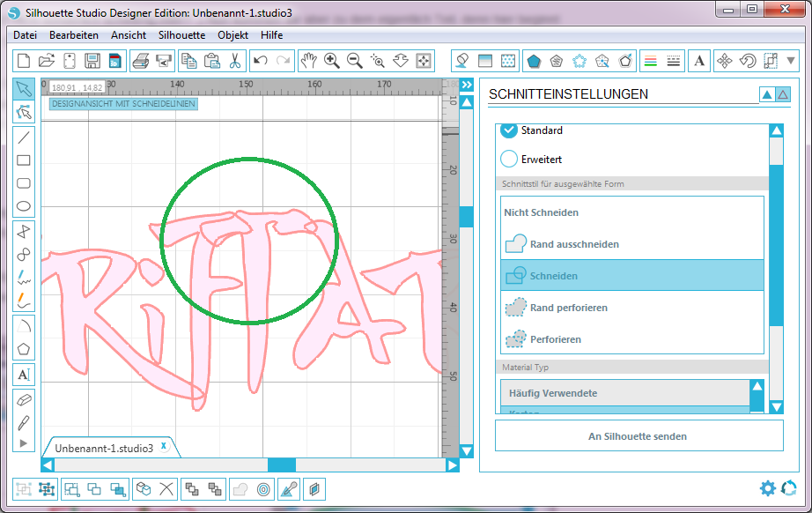Screen dimensions: 812x513
Task: Click the Zoom In magnifier
Action: 332,61
